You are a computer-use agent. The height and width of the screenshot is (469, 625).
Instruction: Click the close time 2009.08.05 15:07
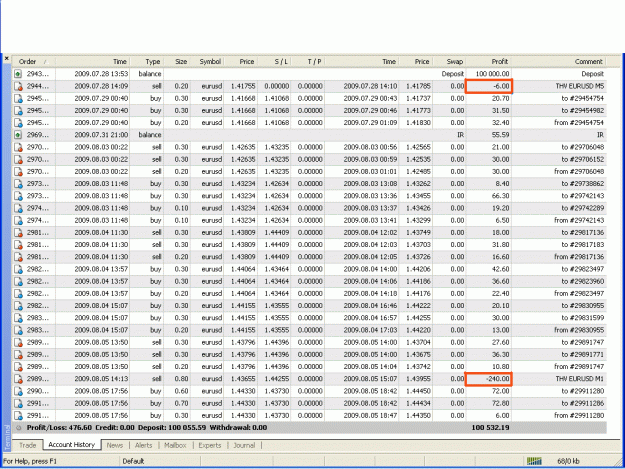pos(370,379)
